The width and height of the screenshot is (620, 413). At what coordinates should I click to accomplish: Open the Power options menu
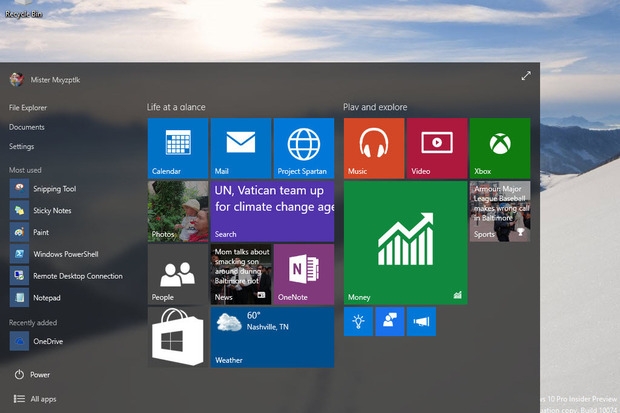click(32, 375)
